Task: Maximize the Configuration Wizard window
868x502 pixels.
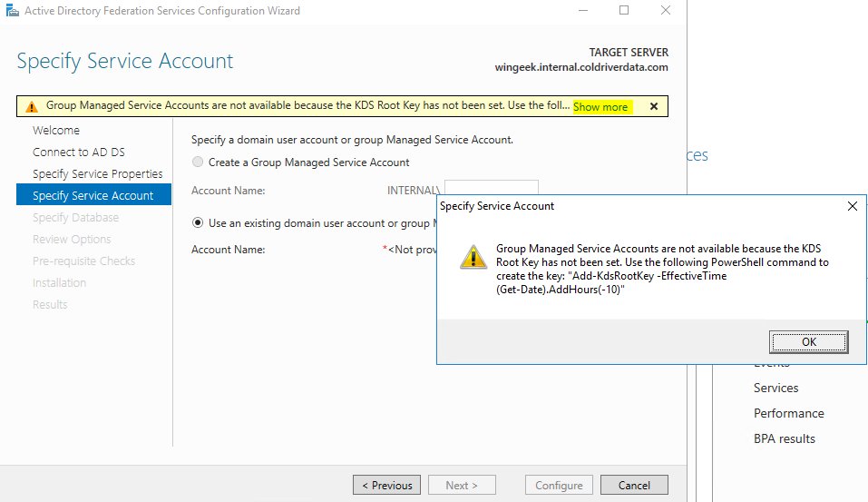Action: (x=624, y=11)
